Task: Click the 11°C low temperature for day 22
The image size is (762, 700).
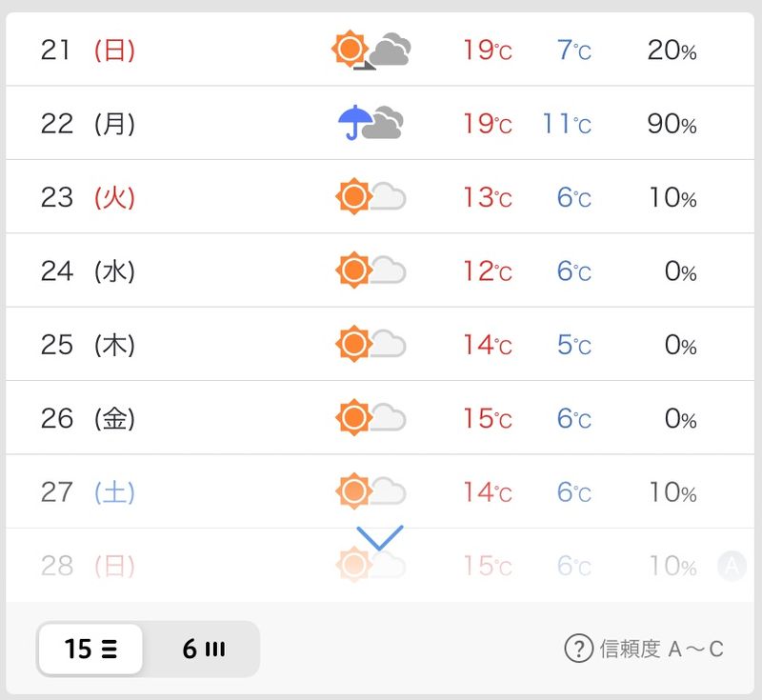Action: pos(567,124)
